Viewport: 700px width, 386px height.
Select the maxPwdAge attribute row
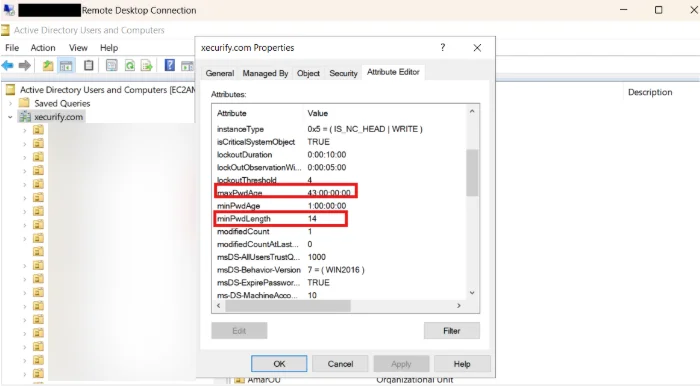[340, 193]
